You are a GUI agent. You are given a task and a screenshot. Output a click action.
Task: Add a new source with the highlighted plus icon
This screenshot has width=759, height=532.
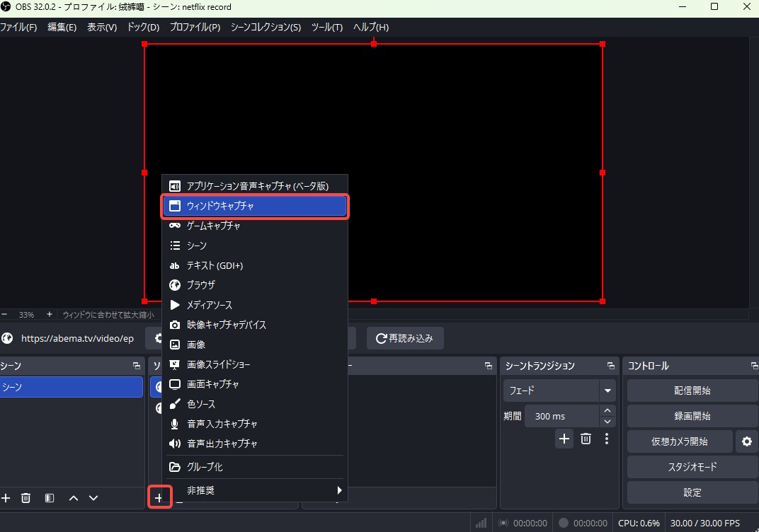click(159, 497)
